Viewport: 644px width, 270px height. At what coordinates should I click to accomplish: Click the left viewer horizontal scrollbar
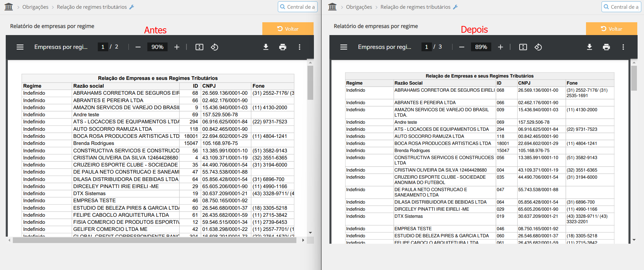pos(154,240)
